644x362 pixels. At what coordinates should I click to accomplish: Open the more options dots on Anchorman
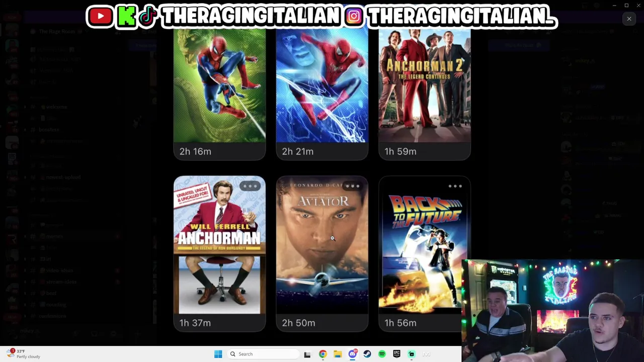tap(250, 187)
